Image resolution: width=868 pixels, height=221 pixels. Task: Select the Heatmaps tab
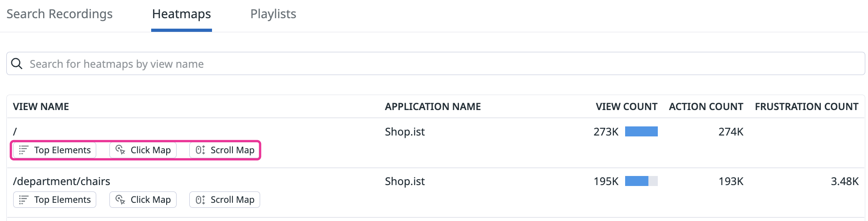pyautogui.click(x=182, y=14)
